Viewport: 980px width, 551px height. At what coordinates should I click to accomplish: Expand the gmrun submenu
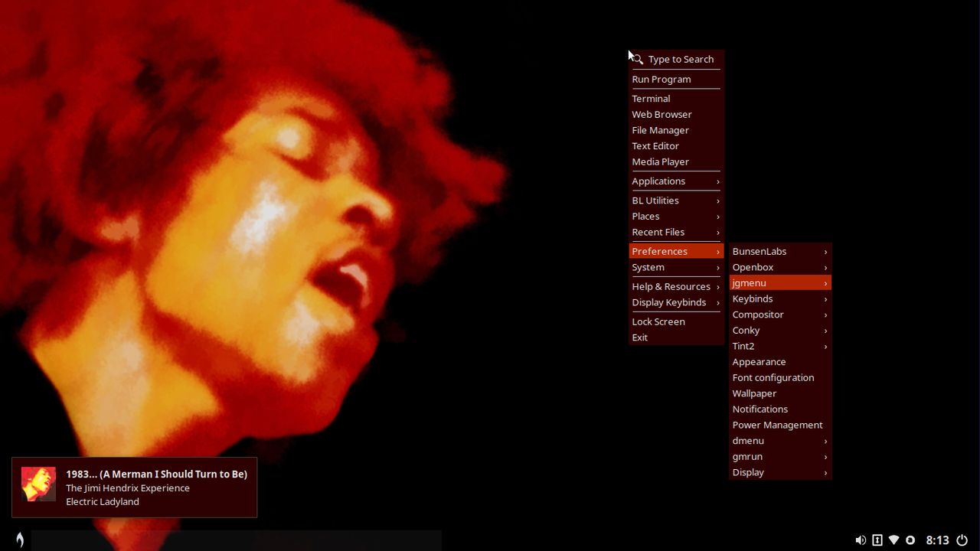pyautogui.click(x=780, y=456)
